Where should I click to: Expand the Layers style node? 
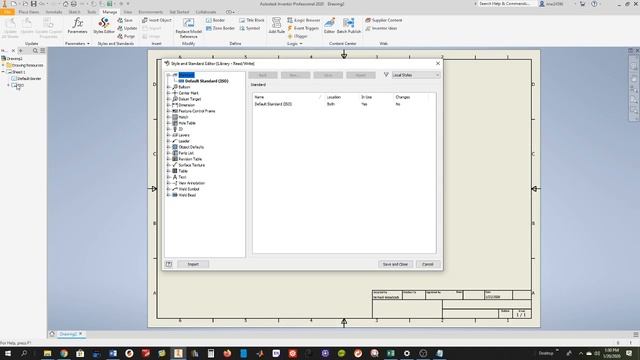[x=168, y=135]
